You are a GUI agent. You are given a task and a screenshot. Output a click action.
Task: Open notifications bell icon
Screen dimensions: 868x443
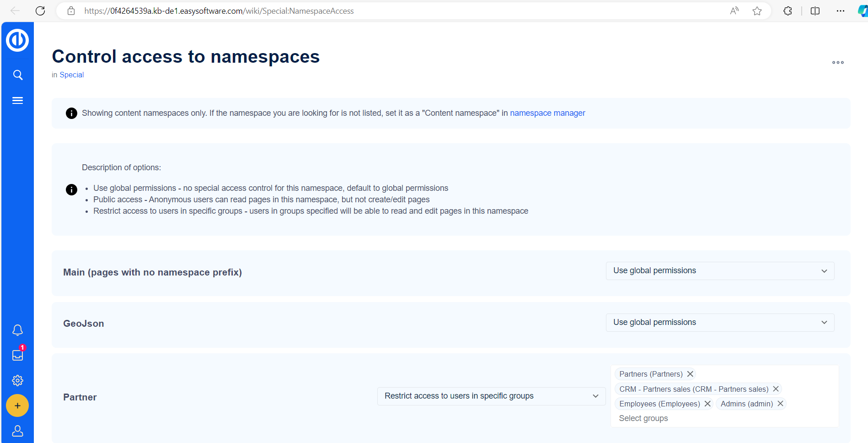(x=17, y=330)
